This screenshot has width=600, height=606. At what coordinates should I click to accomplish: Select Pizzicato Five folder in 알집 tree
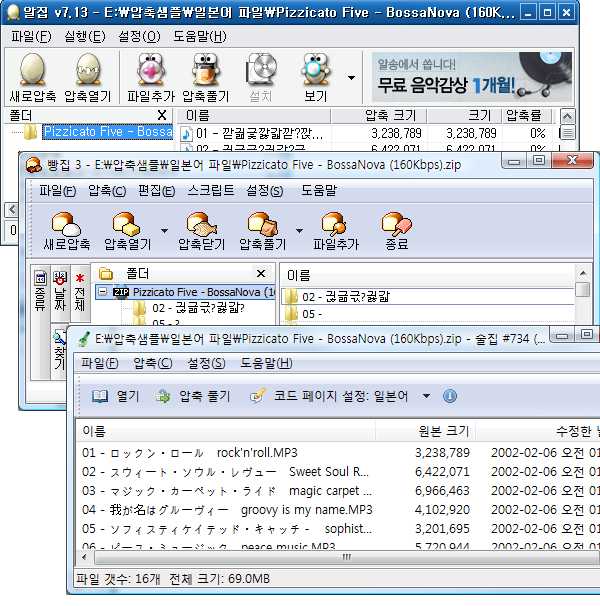(107, 132)
